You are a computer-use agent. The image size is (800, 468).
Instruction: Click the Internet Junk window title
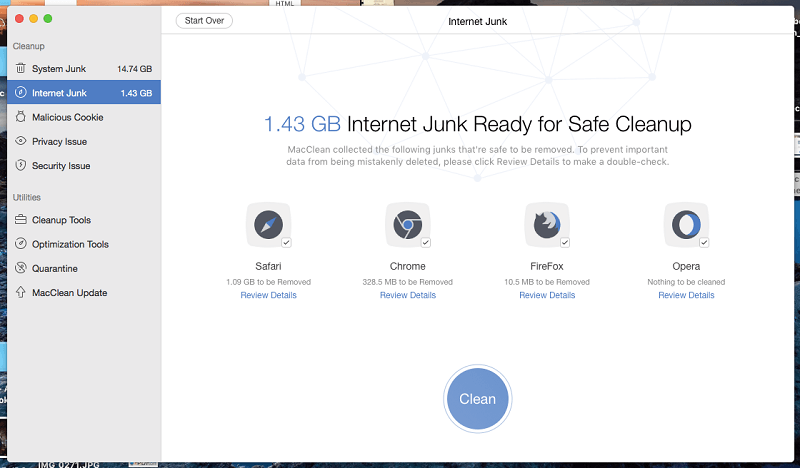(x=478, y=21)
